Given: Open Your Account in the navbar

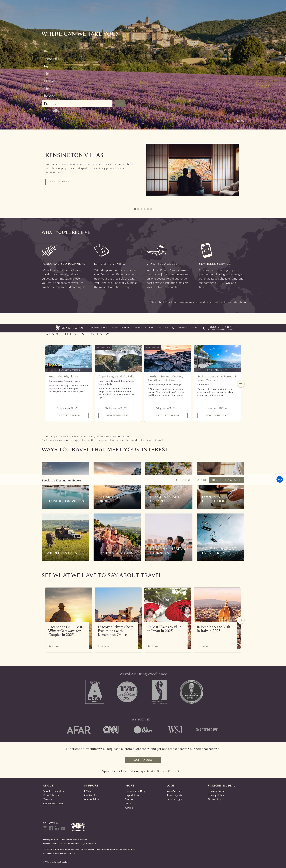Looking at the screenshot, I should (188, 328).
